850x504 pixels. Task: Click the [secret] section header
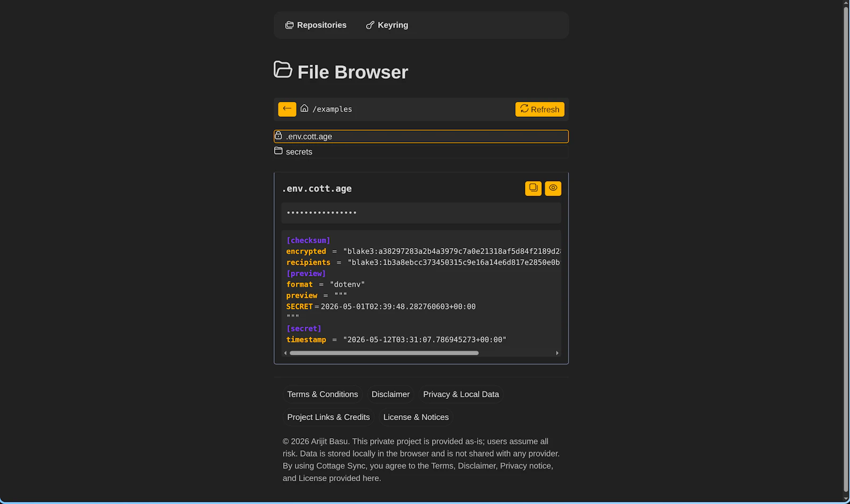click(x=304, y=329)
